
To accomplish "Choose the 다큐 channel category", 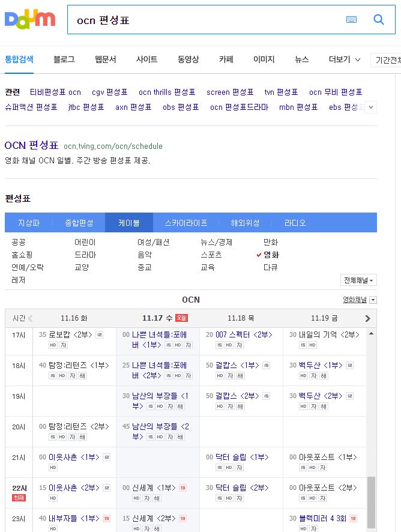I will [x=271, y=267].
